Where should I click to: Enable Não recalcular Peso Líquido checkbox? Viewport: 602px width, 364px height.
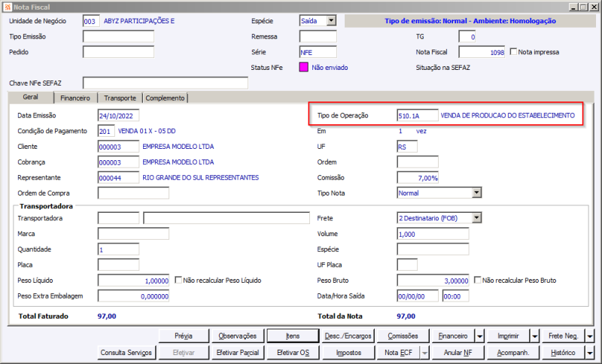click(178, 280)
